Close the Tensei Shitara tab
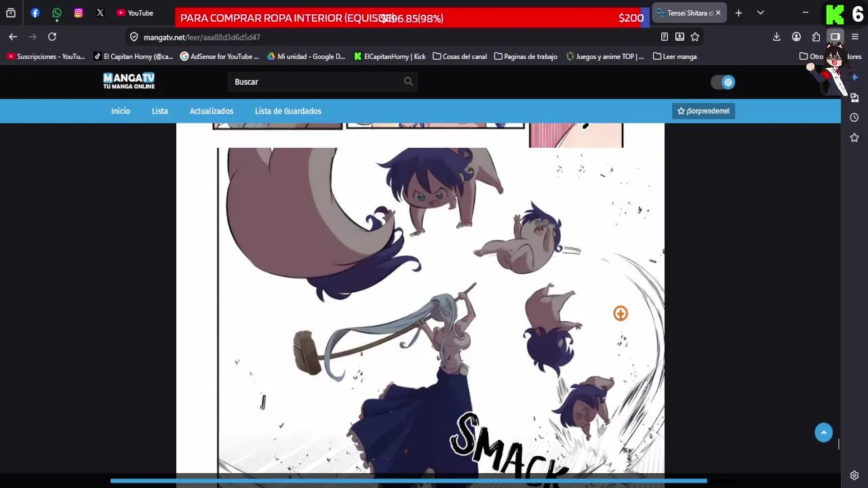Image resolution: width=868 pixels, height=488 pixels. [x=718, y=13]
